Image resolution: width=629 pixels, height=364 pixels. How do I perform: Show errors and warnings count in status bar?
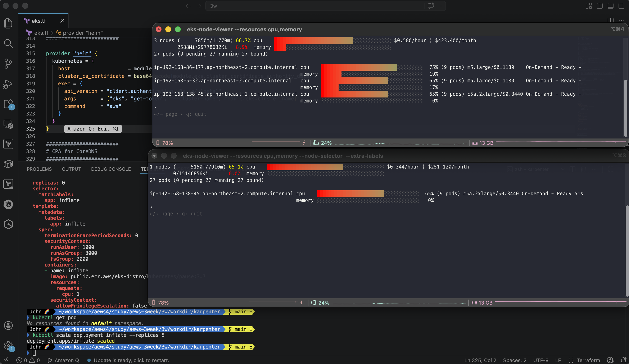[x=28, y=360]
